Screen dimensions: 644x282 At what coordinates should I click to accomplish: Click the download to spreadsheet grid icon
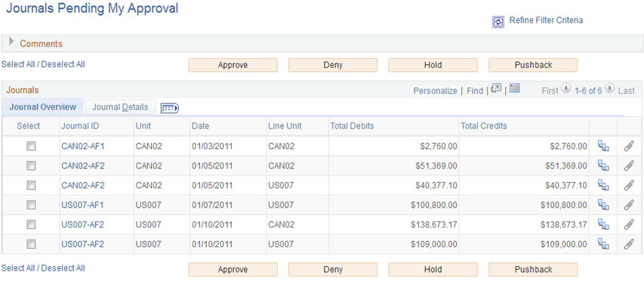tap(515, 88)
